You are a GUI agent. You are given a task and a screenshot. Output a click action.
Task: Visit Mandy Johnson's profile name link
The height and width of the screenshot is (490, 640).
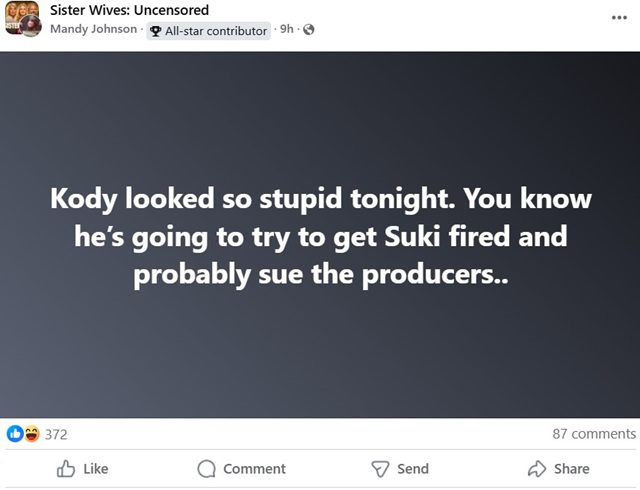93,30
